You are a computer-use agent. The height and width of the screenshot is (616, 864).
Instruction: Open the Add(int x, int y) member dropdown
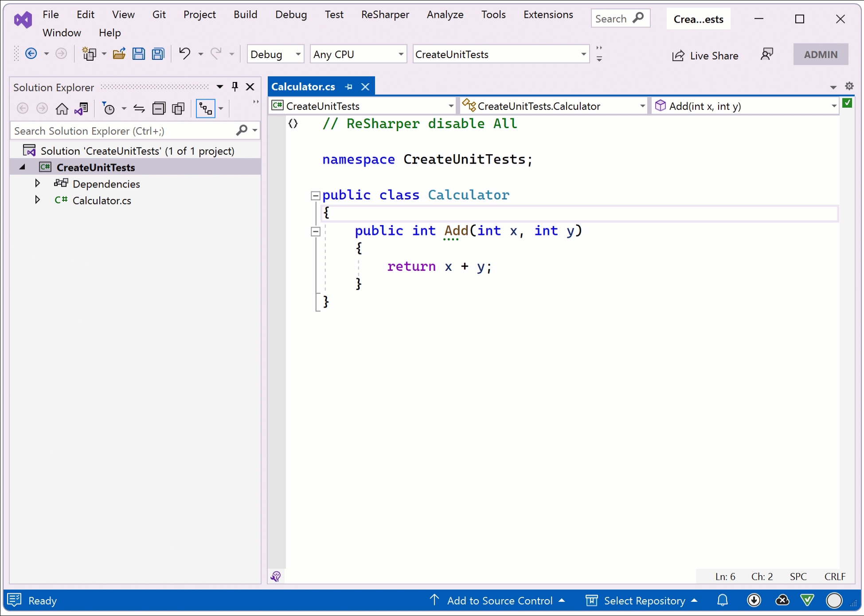pyautogui.click(x=833, y=105)
